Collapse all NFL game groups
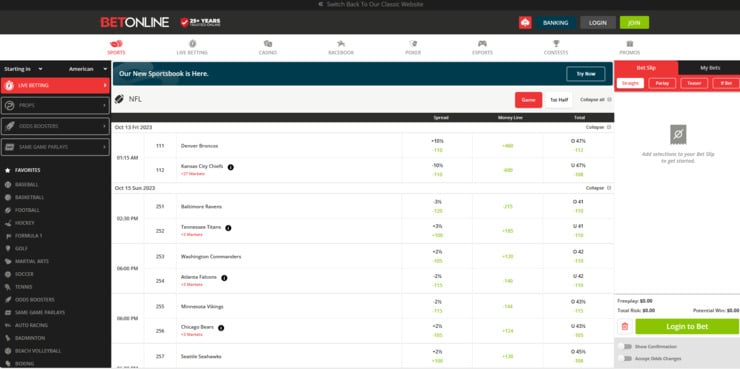The image size is (740, 369). click(596, 100)
